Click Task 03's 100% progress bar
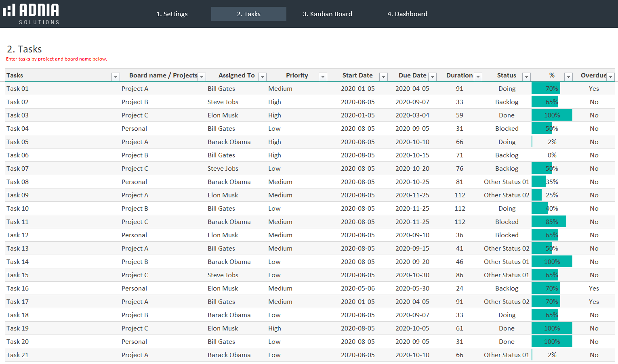Image resolution: width=618 pixels, height=364 pixels. 552,115
